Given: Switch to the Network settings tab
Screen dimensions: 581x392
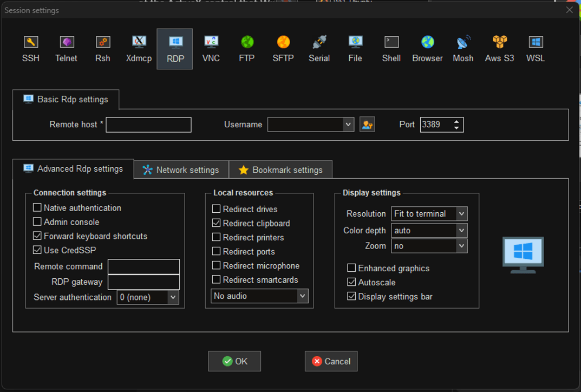Looking at the screenshot, I should (x=181, y=170).
